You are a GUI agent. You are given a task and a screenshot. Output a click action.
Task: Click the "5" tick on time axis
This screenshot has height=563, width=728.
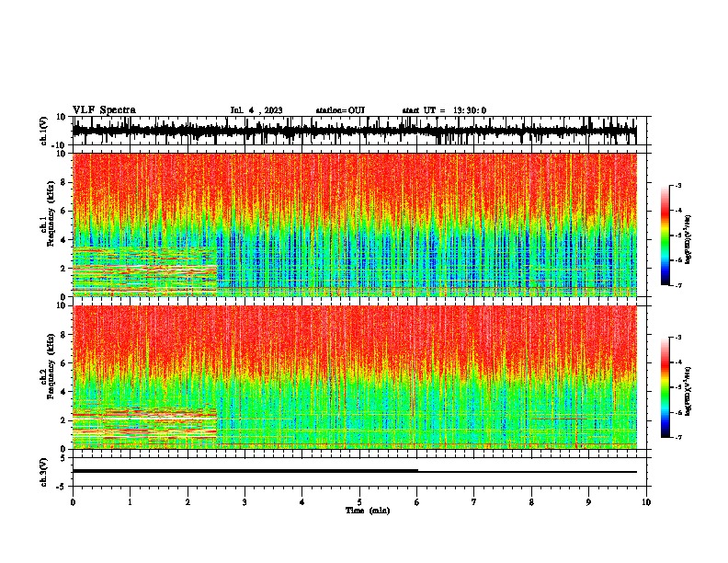pyautogui.click(x=359, y=502)
